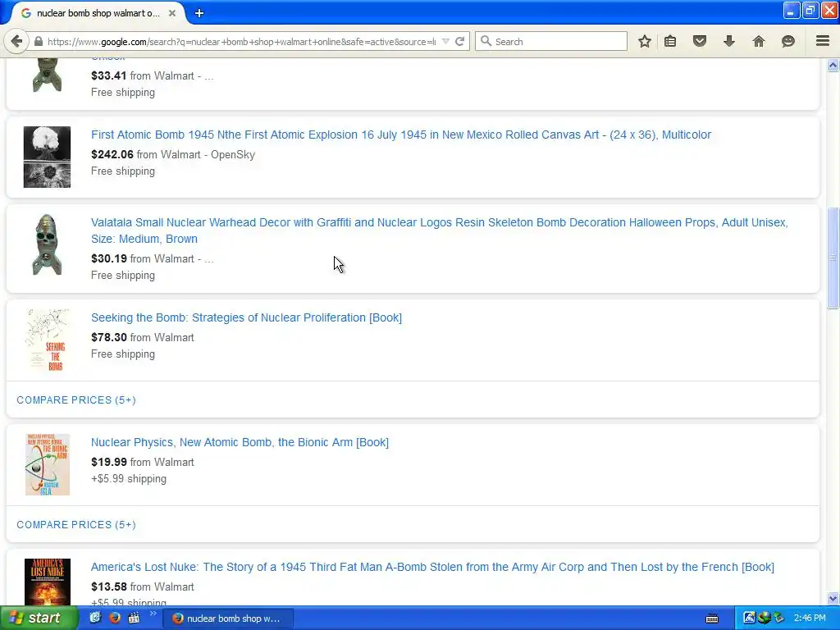Open a new tab with plus button
Viewport: 840px width, 630px height.
[199, 13]
